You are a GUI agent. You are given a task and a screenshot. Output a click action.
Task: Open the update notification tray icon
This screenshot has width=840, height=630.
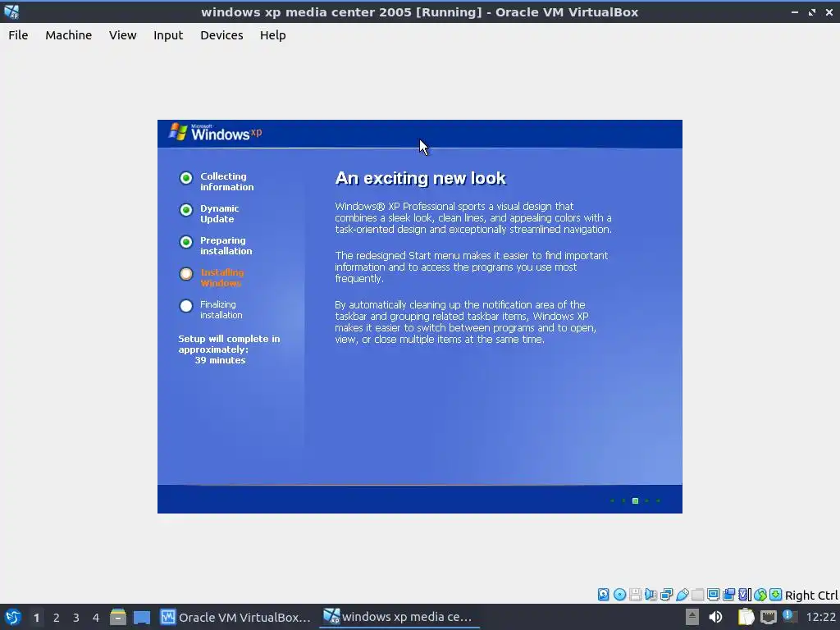[x=790, y=616]
